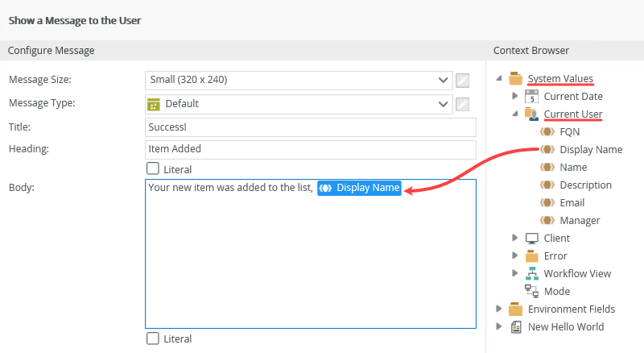
Task: Click the Current User folder icon
Action: coord(531,114)
